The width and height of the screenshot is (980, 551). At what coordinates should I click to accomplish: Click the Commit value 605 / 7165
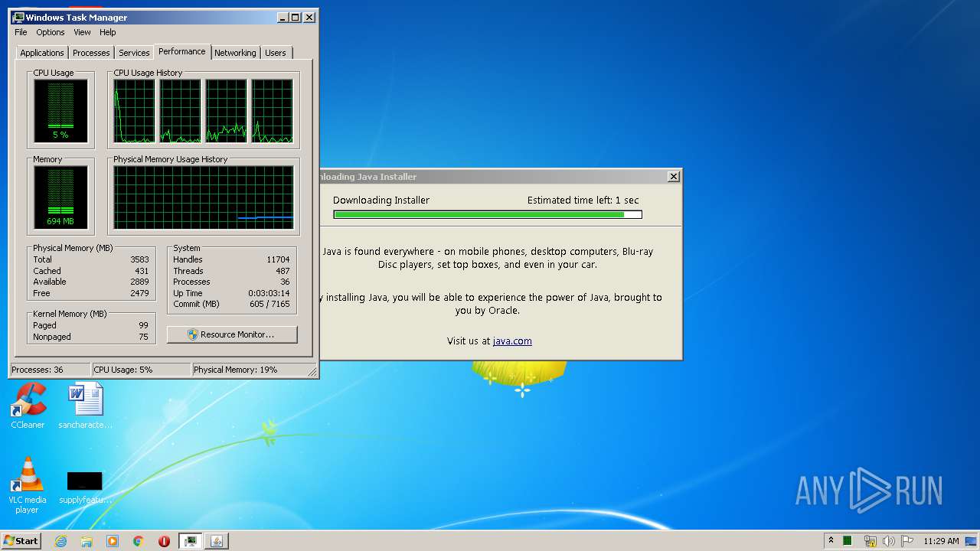point(270,304)
